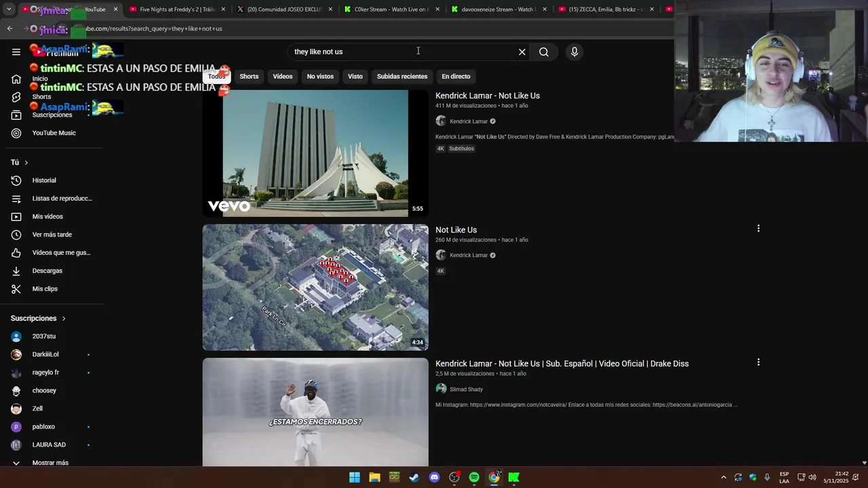Show hidden system tray icons

tap(724, 477)
